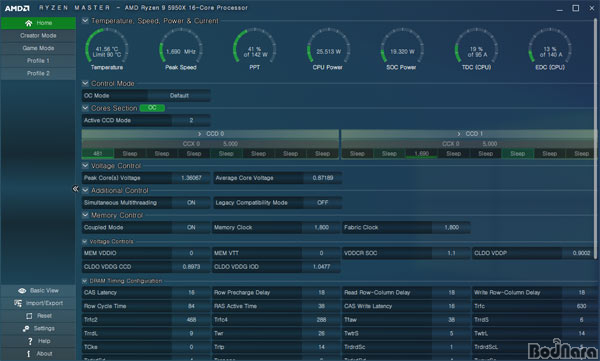
Task: Click Average Core Voltage value 0.87189
Action: 323,178
